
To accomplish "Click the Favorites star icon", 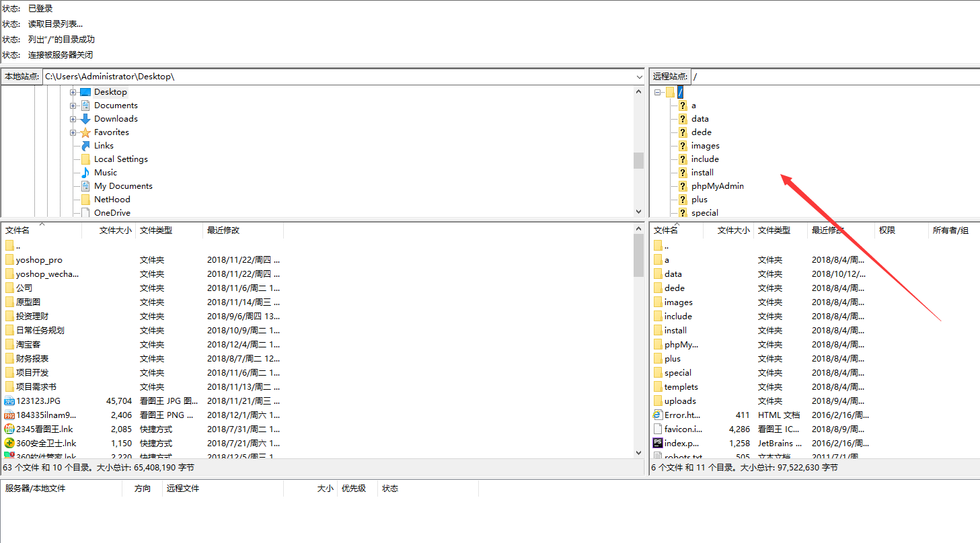I will pos(85,132).
